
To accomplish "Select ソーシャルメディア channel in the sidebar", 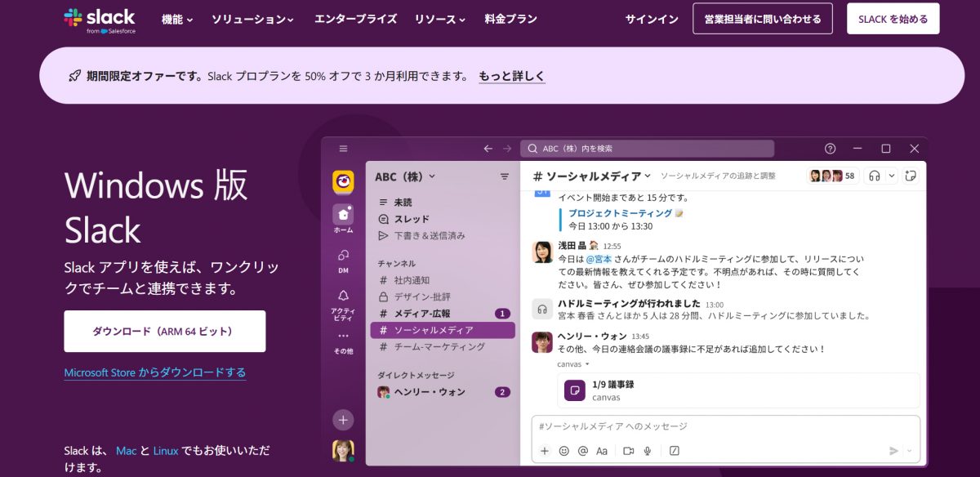I will pos(442,330).
